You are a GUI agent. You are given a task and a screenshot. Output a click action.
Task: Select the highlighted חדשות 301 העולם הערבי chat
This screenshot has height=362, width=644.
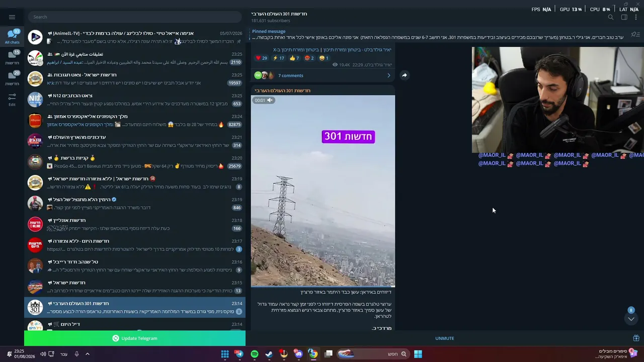point(135,307)
